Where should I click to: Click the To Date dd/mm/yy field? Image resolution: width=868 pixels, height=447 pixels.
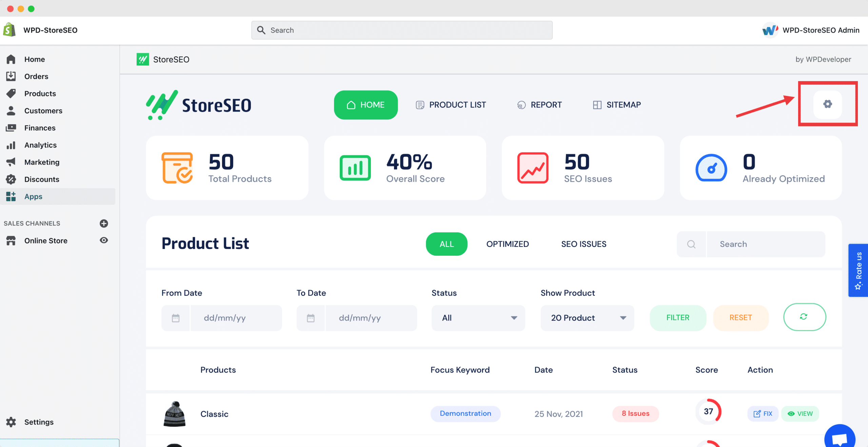tap(371, 318)
